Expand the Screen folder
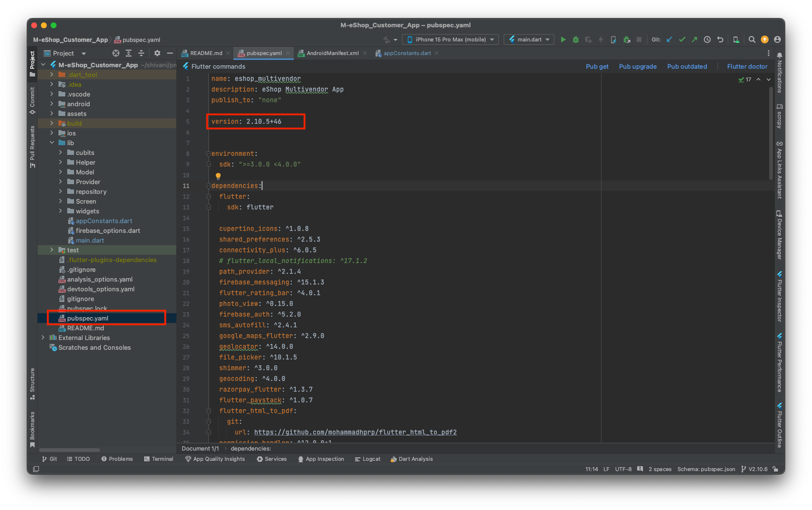The image size is (812, 510). [x=60, y=201]
